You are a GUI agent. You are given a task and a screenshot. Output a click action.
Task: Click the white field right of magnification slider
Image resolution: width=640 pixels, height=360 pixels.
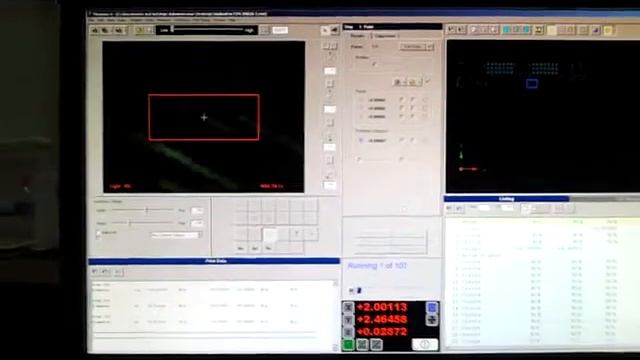[x=280, y=30]
